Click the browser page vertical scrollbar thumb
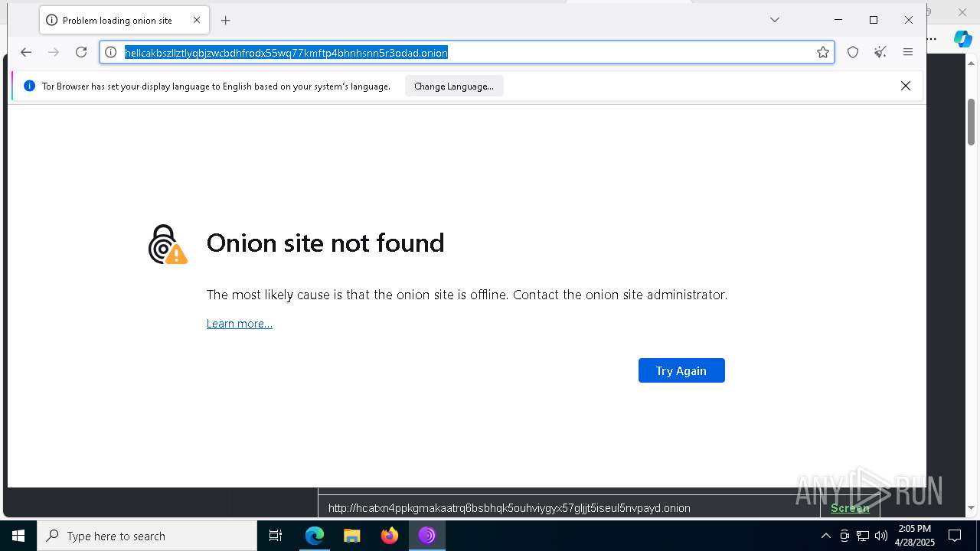This screenshot has width=980, height=551. (971, 122)
